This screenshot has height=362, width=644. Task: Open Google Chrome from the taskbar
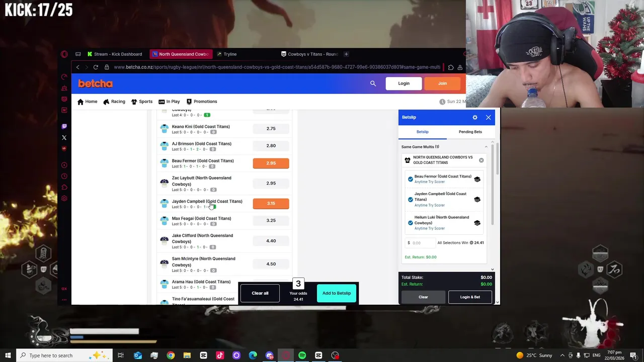[171, 355]
